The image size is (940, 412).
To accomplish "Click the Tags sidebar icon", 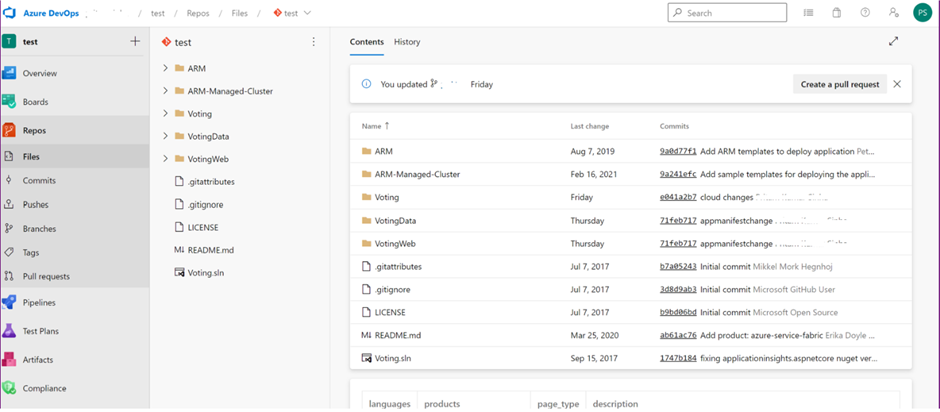I will (9, 252).
